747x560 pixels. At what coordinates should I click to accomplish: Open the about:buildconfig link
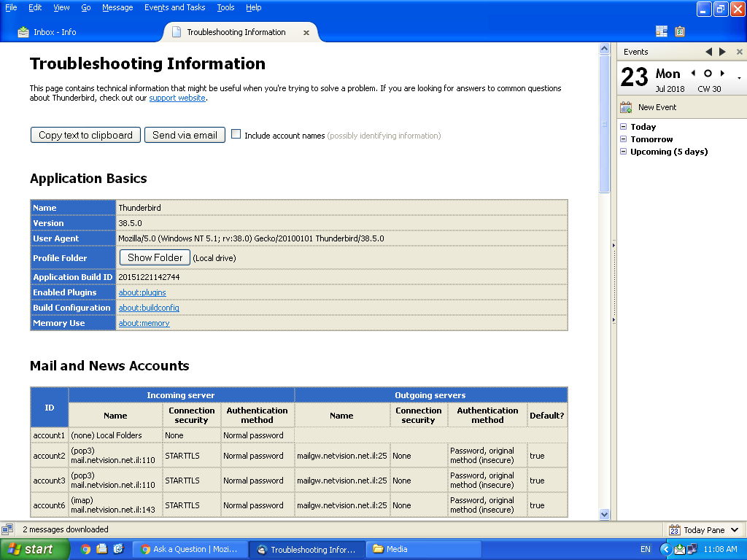(149, 308)
